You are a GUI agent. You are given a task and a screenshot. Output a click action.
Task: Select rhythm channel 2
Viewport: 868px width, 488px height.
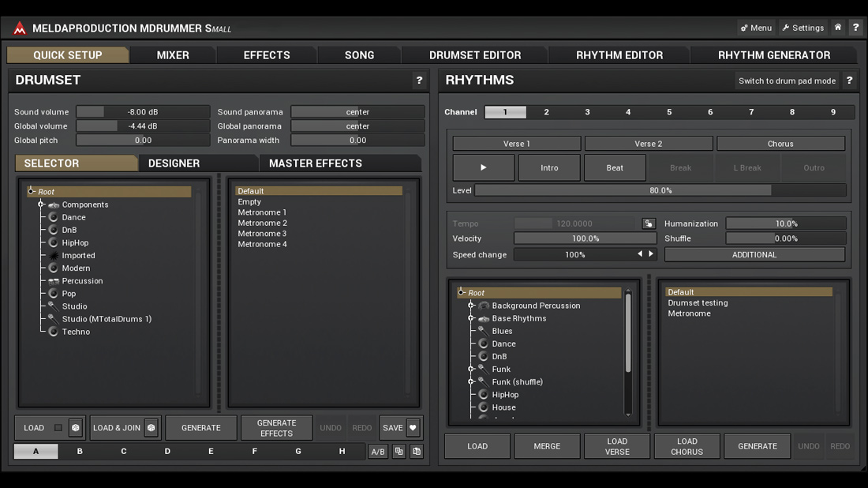tap(546, 112)
